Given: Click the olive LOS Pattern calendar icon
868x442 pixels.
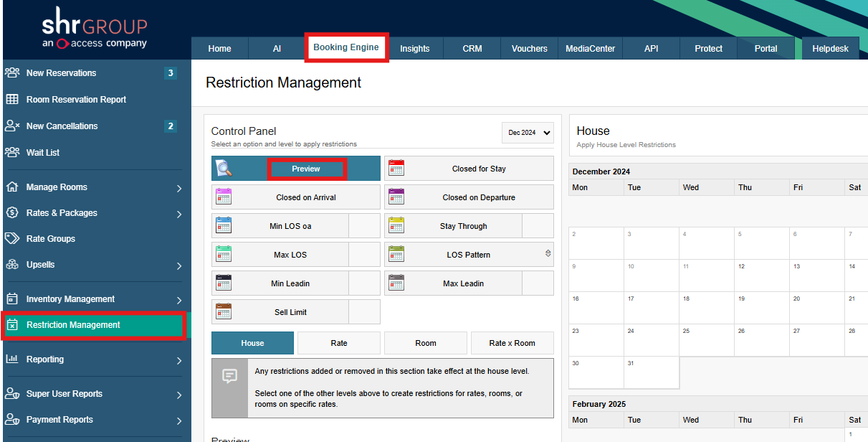Looking at the screenshot, I should click(x=396, y=255).
